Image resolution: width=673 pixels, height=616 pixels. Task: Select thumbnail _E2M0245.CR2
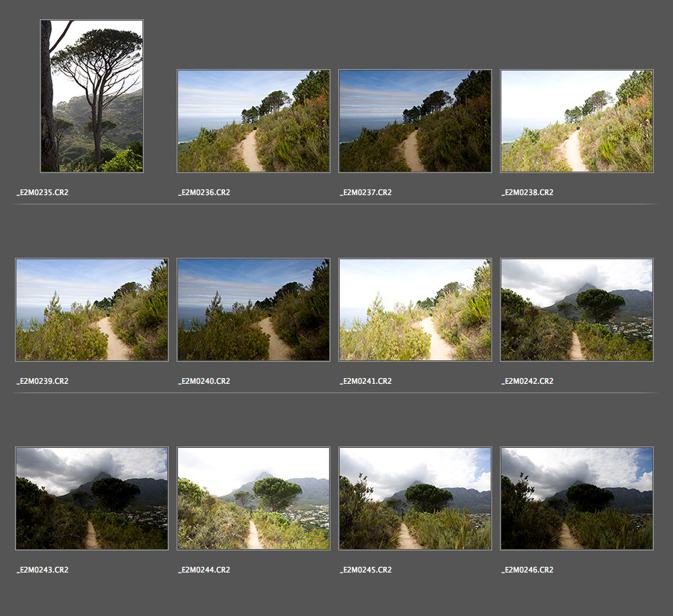(415, 498)
